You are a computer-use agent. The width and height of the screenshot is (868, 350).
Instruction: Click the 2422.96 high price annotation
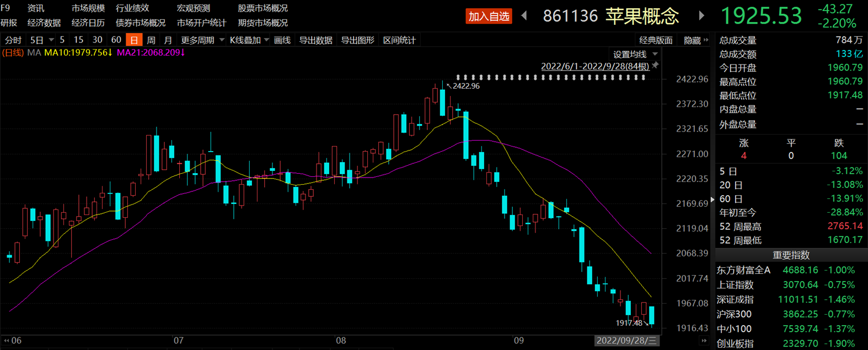[467, 86]
